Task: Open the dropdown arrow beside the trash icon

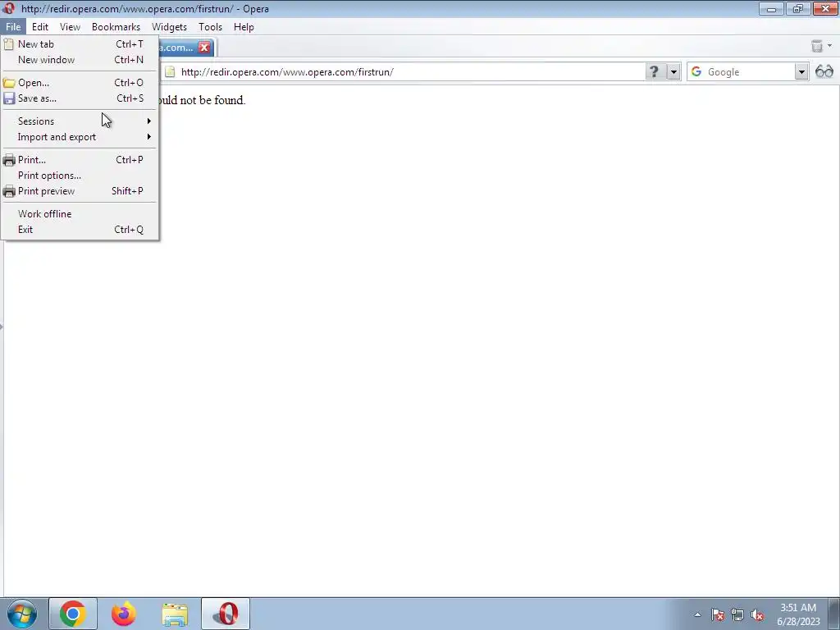Action: pos(830,46)
